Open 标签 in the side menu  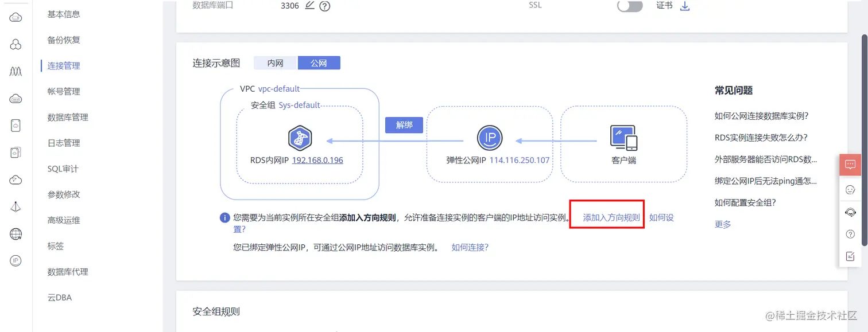click(56, 246)
